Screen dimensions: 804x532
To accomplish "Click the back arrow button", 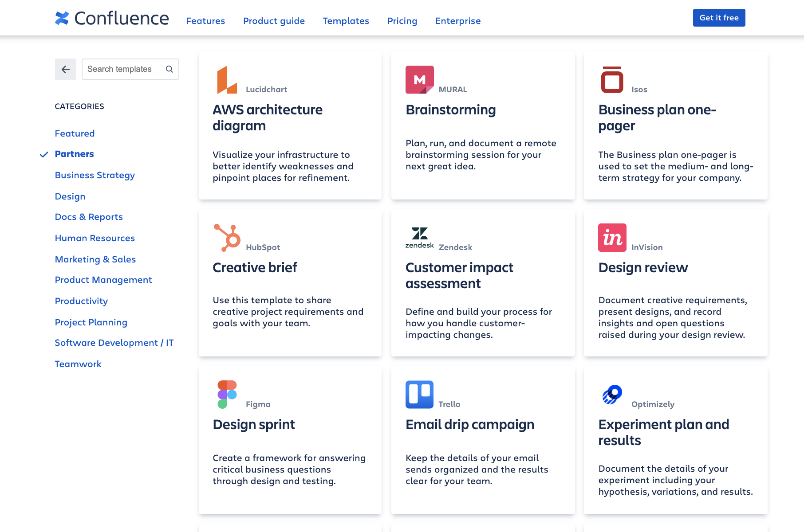I will click(66, 69).
